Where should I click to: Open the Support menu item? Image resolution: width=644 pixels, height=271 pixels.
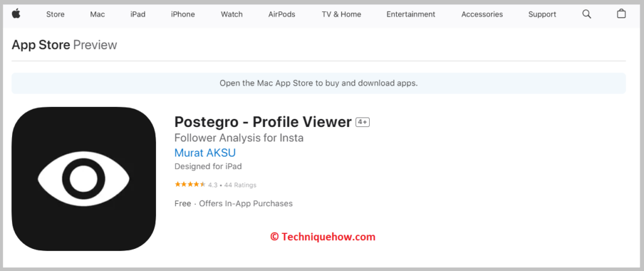pyautogui.click(x=542, y=14)
